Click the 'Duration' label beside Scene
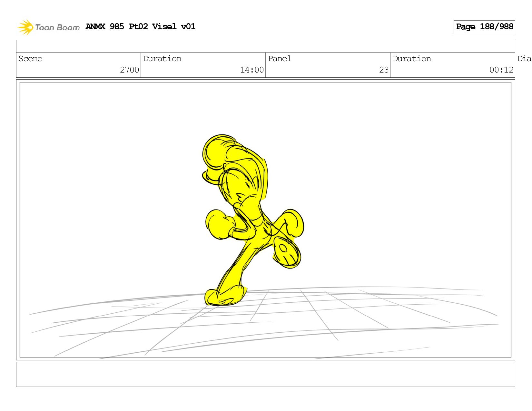 tap(162, 59)
